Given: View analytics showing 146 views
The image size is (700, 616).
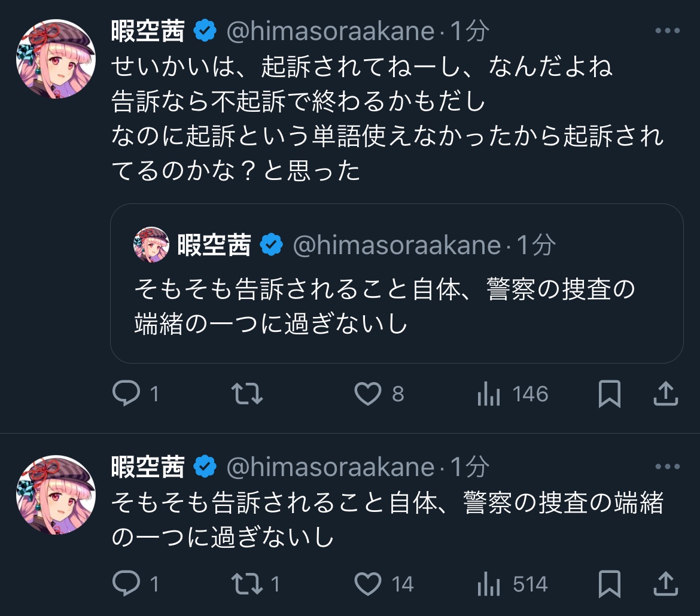Looking at the screenshot, I should [x=489, y=394].
